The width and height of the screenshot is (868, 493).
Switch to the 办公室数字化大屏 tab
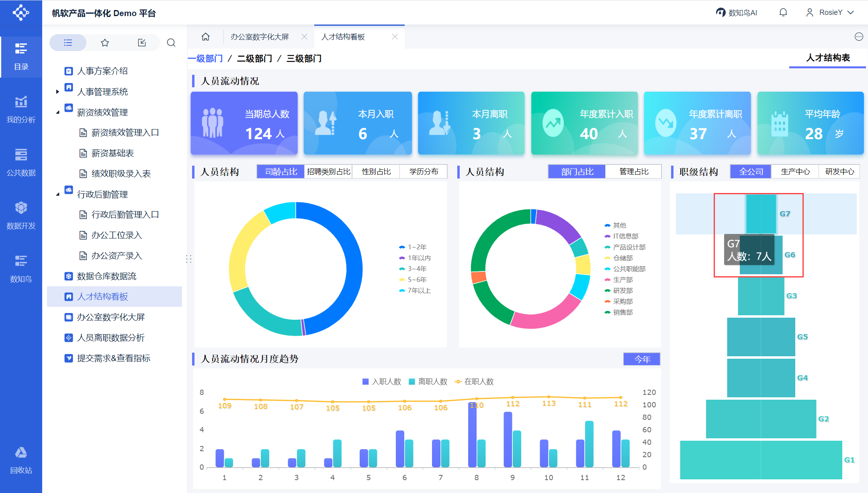[x=260, y=37]
